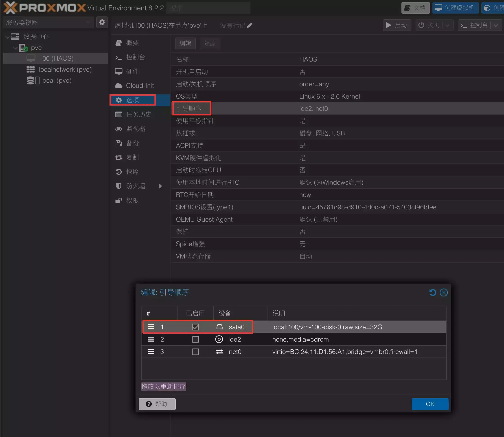Uncheck the sata0 enabled checkbox
The image size is (504, 437).
pos(195,327)
